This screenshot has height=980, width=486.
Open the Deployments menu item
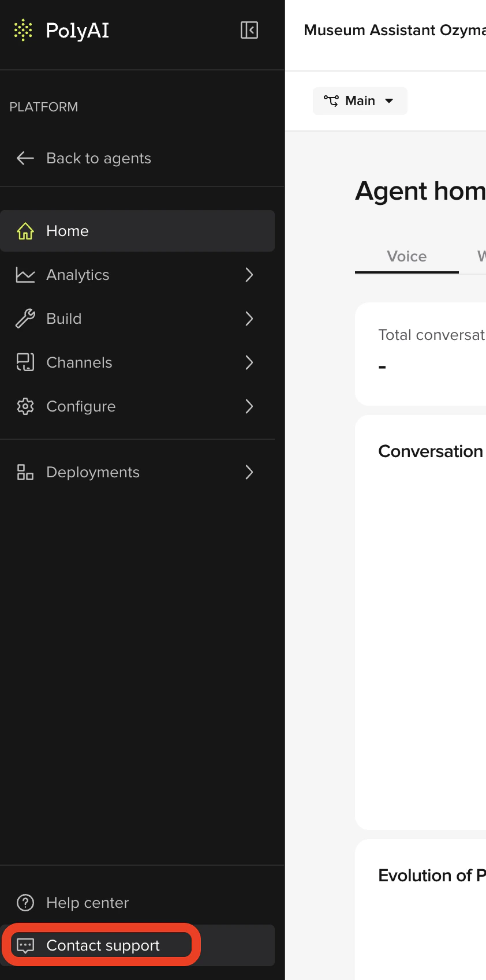coord(137,472)
